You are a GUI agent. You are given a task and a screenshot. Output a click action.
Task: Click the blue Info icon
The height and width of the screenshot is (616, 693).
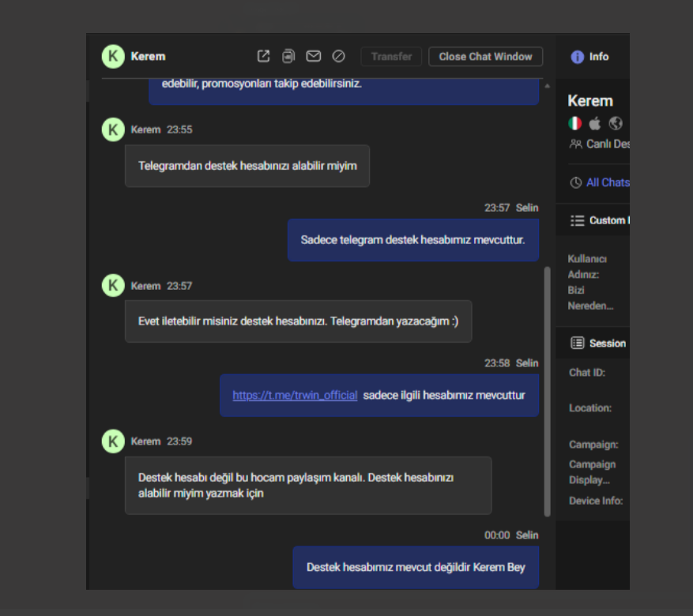[577, 57]
